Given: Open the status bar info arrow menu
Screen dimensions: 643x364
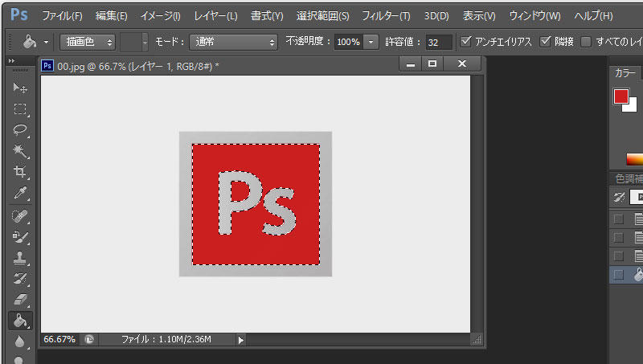Looking at the screenshot, I should click(x=240, y=340).
